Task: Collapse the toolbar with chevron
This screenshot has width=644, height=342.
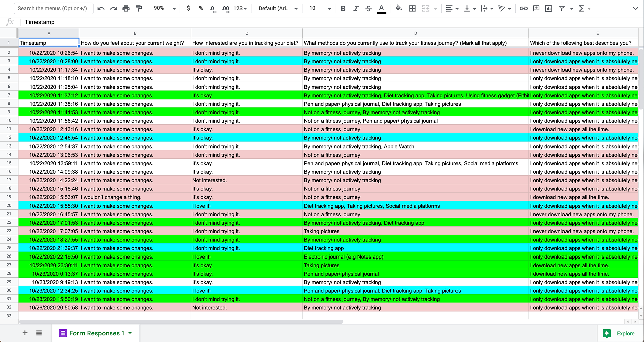Action: click(x=635, y=9)
